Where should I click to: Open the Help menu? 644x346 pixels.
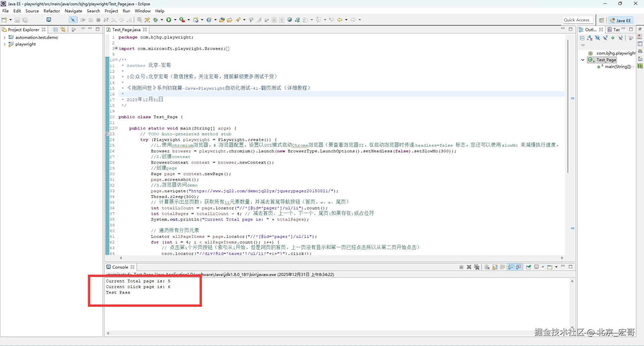(x=160, y=11)
